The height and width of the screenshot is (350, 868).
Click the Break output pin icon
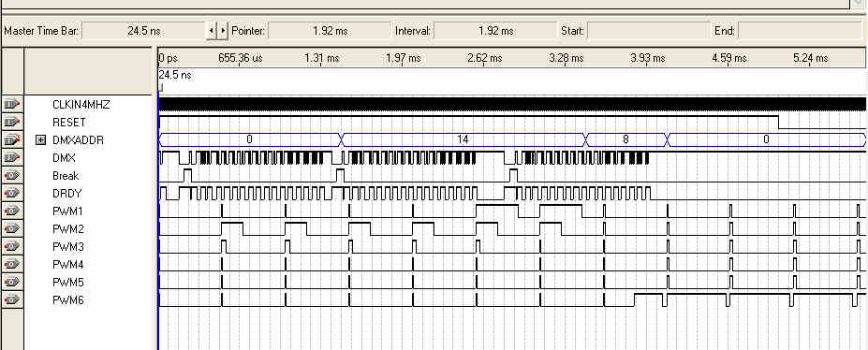(x=12, y=175)
